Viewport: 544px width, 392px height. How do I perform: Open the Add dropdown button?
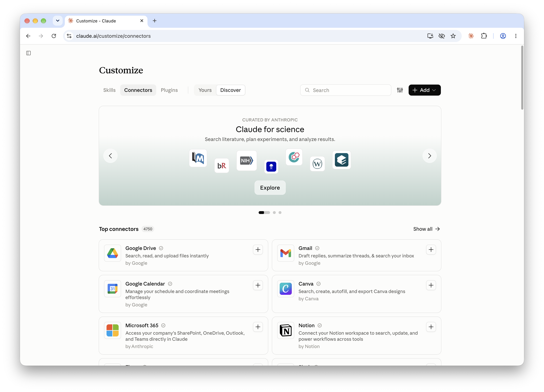[424, 90]
